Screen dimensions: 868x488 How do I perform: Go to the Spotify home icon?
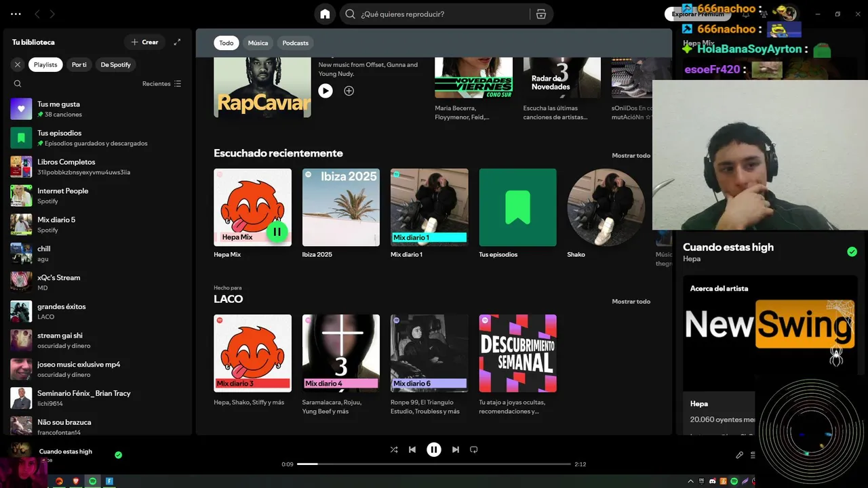pos(325,14)
